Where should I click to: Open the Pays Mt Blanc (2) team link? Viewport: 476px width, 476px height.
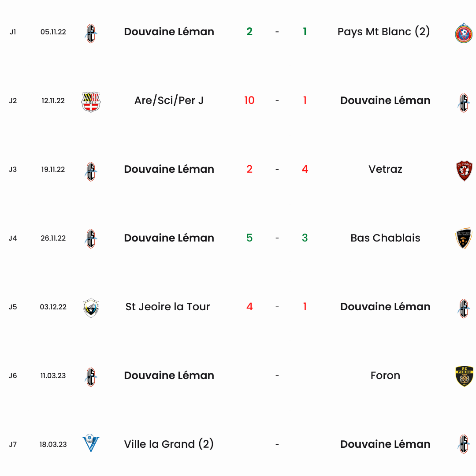pos(383,32)
